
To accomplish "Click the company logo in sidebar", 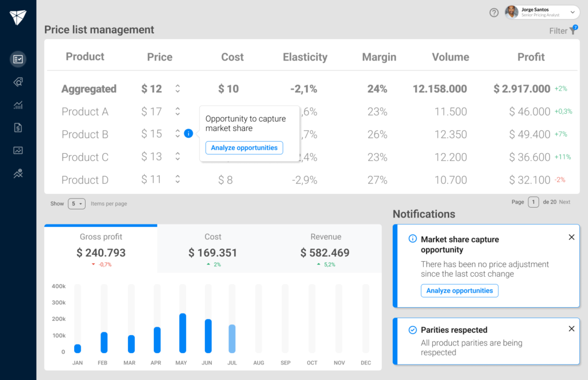I will pos(18,17).
